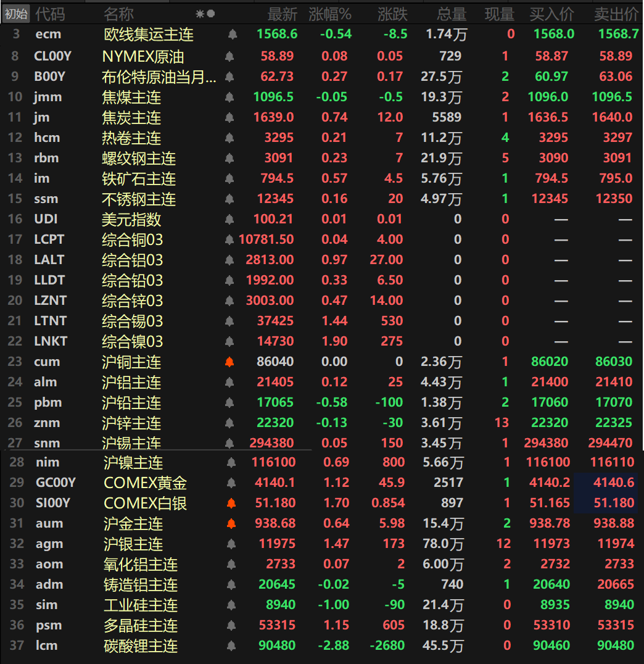Click the 代码 column header
This screenshot has width=644, height=664.
[50, 14]
